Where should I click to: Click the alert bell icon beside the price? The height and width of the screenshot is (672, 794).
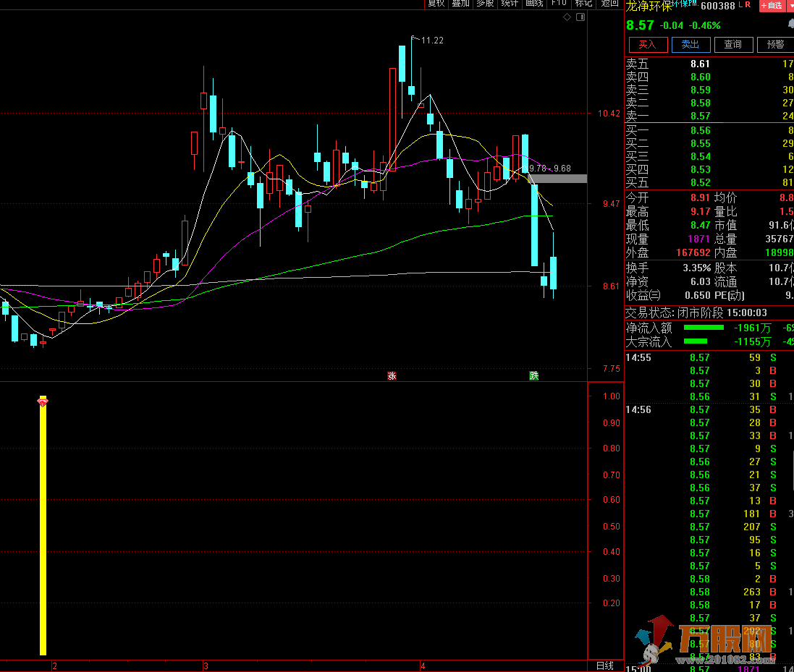(x=791, y=25)
